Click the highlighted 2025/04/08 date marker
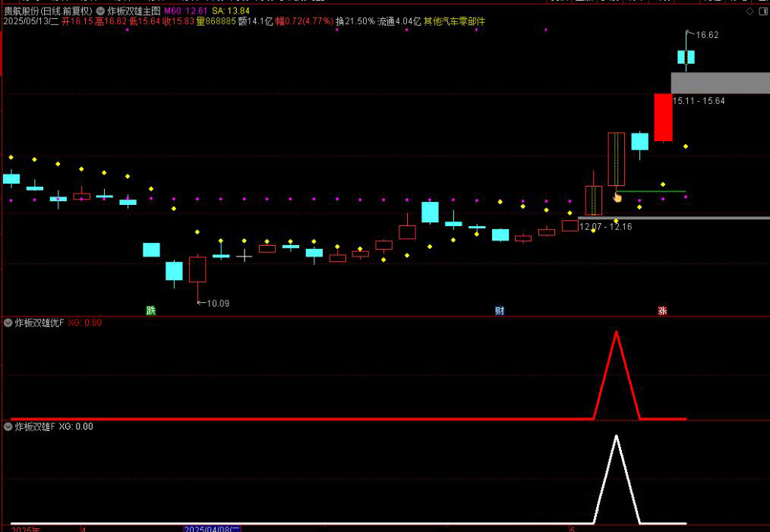This screenshot has width=770, height=532. 213,528
